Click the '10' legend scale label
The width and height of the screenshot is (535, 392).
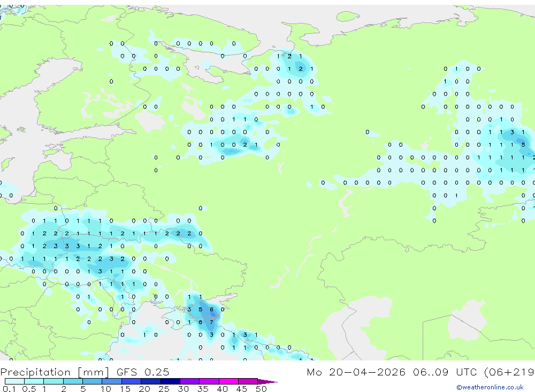coord(106,389)
